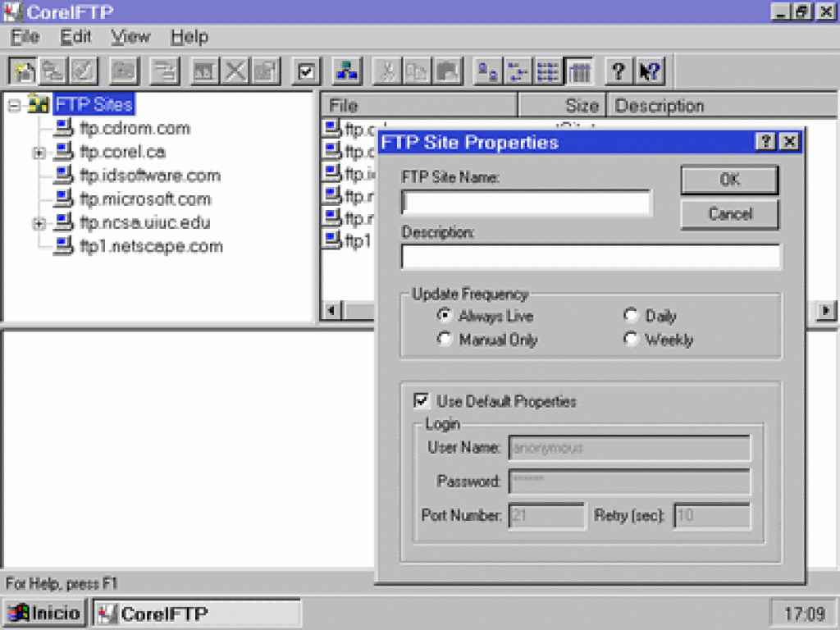Click the network connect toolbar icon
The height and width of the screenshot is (630, 840).
pos(347,71)
